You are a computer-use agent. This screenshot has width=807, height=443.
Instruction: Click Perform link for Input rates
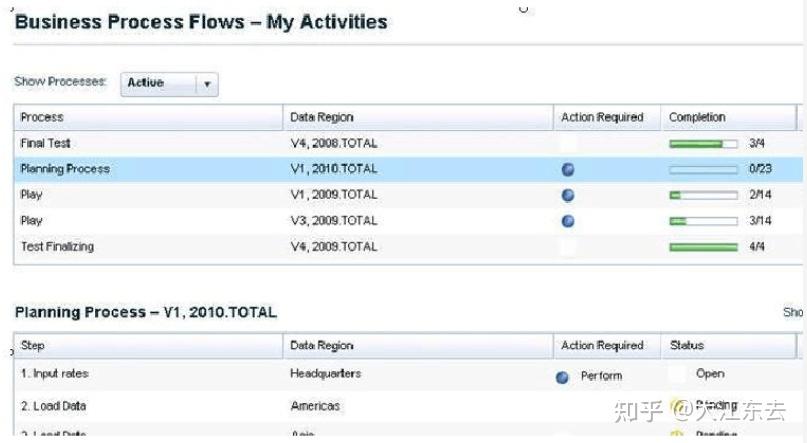601,376
